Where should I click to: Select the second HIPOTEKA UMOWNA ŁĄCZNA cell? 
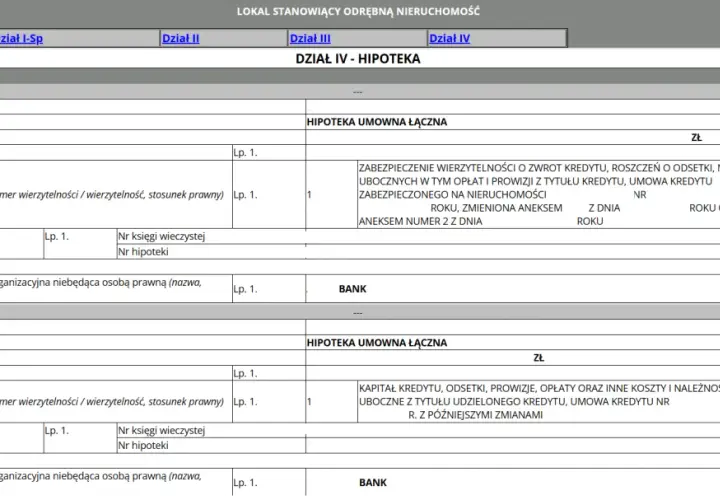pyautogui.click(x=512, y=343)
